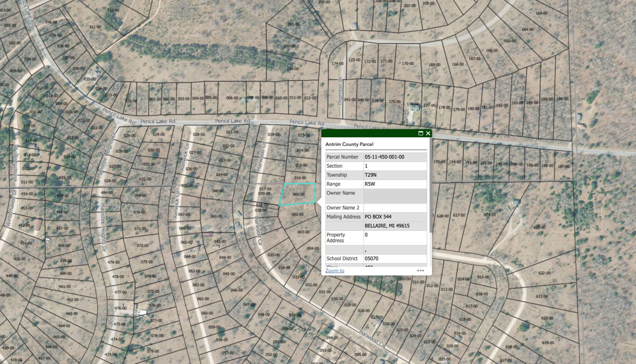This screenshot has height=364, width=636.
Task: Select parcel labeled 057-00
Action: [x=228, y=353]
